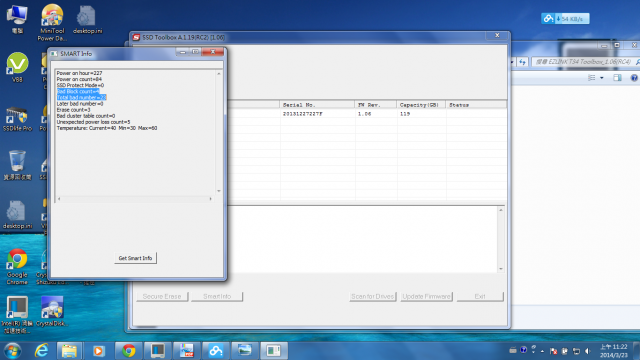Click the volume icon in system tray
Viewport: 640px width, 360px height.
point(587,351)
